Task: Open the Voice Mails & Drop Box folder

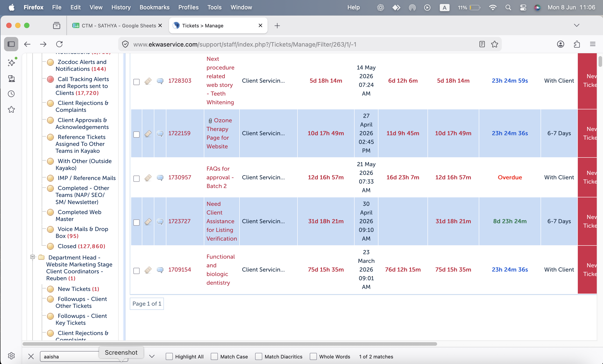Action: 82,233
